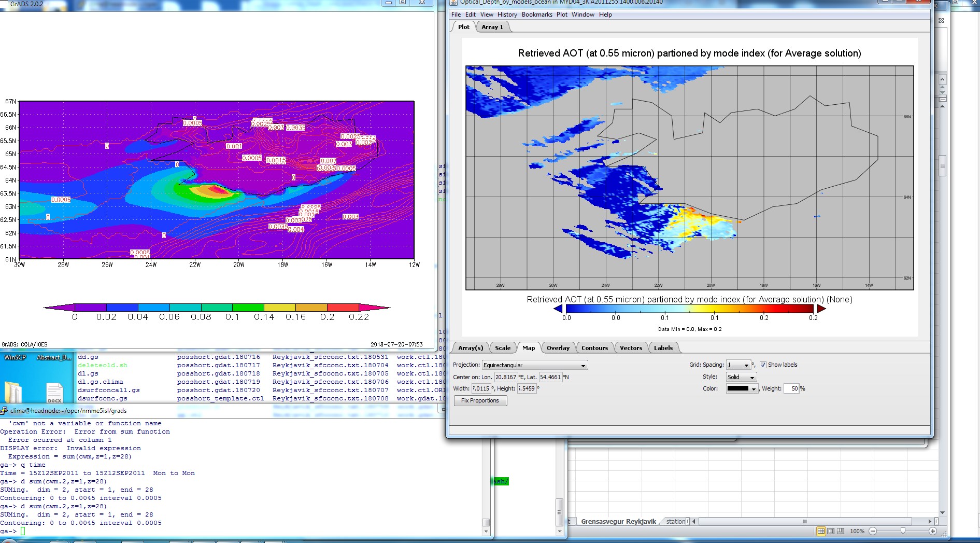Click the Panoply window title icon
The width and height of the screenshot is (980, 543).
[454, 3]
